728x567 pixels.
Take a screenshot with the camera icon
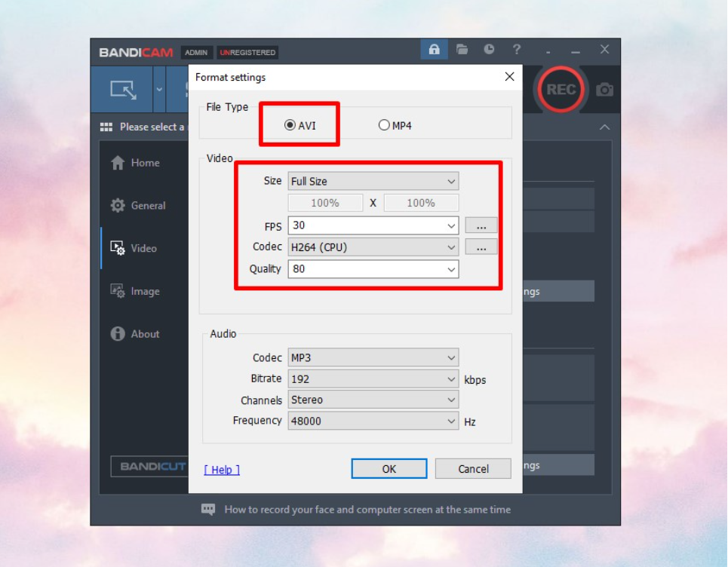click(x=604, y=89)
